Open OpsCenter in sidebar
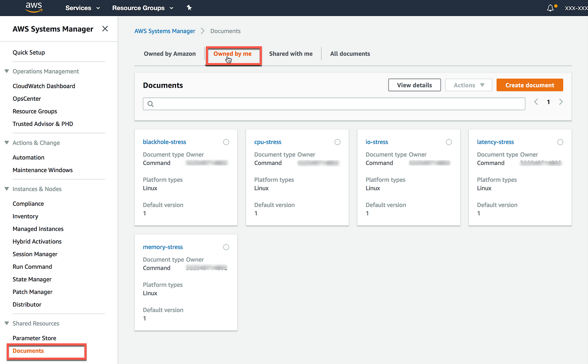The width and height of the screenshot is (588, 364). pos(26,99)
